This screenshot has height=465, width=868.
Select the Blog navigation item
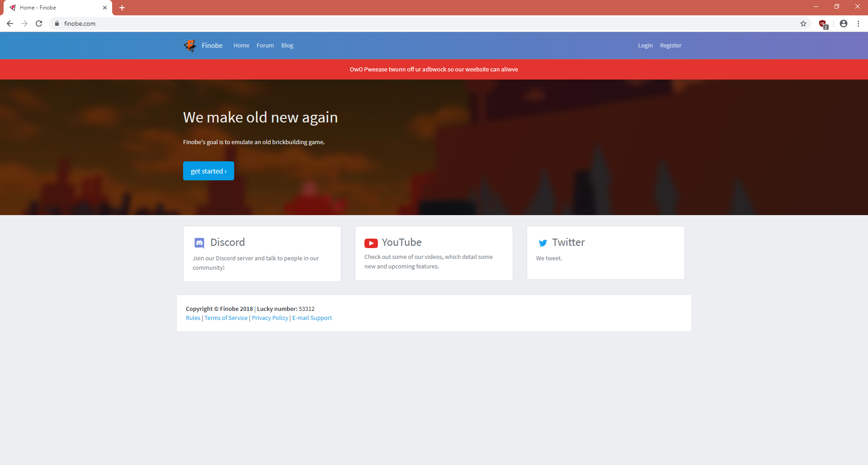click(x=287, y=45)
